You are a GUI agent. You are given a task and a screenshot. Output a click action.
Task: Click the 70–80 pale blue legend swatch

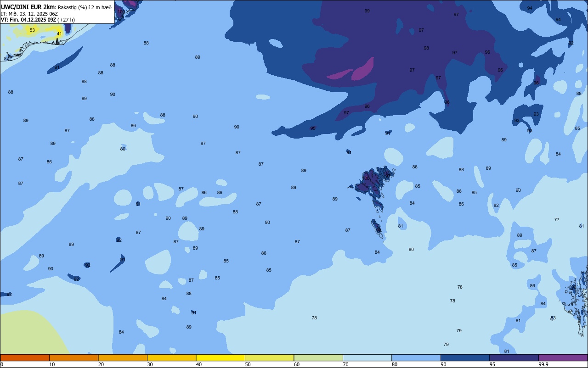tap(367, 357)
